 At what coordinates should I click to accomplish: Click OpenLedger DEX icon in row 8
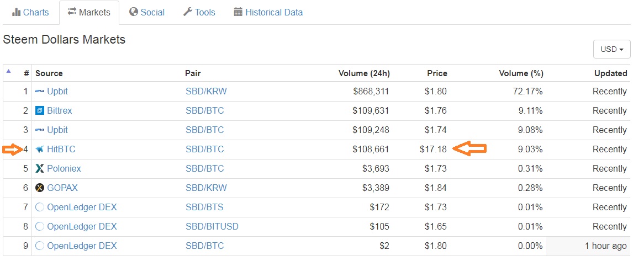tap(39, 226)
